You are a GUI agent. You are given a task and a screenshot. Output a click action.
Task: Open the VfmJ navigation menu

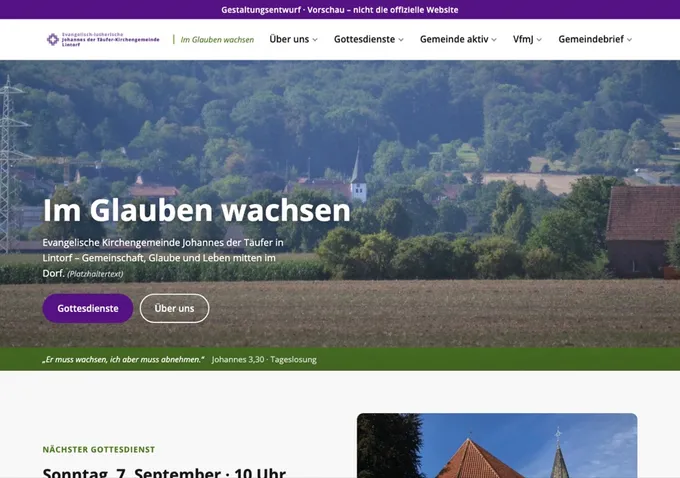[x=523, y=39]
